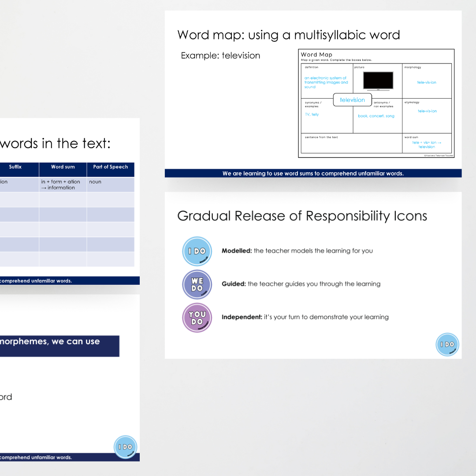
Task: Click the dark blue 'morphemes, we can use' banner
Action: pos(59,346)
